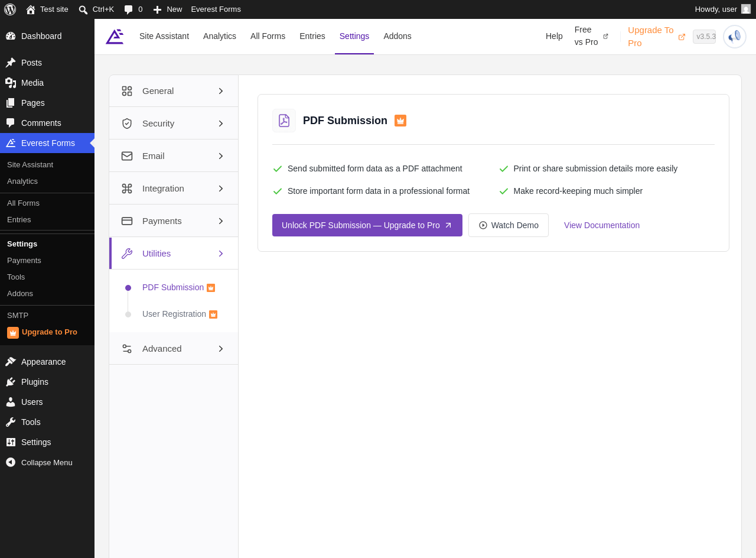Click the WordPress Tools wrench icon
This screenshot has height=558, width=756.
pyautogui.click(x=11, y=422)
